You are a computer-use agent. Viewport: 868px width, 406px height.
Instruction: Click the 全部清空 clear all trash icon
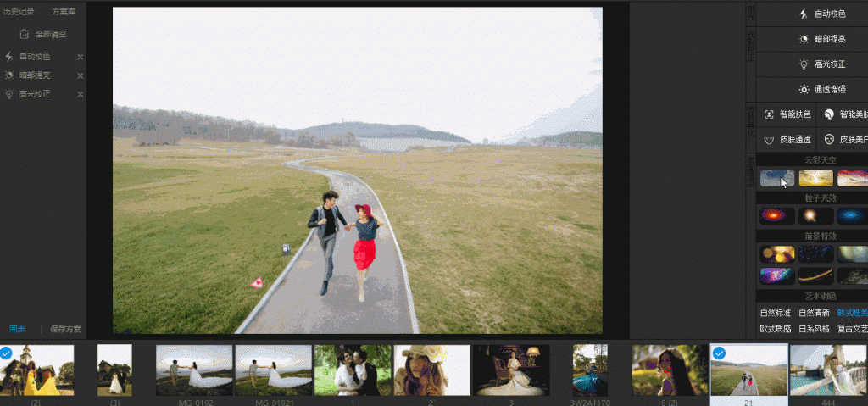24,34
